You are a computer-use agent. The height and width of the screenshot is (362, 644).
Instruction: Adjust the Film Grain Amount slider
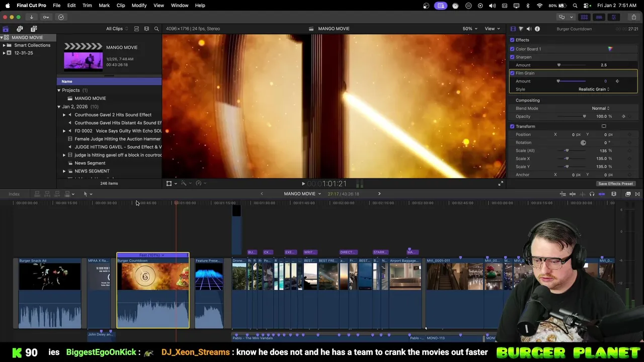572,81
